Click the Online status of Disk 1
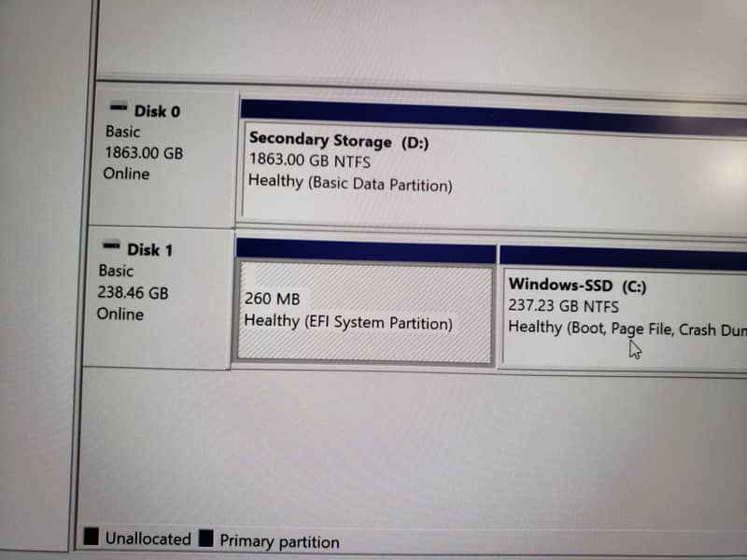 (120, 314)
